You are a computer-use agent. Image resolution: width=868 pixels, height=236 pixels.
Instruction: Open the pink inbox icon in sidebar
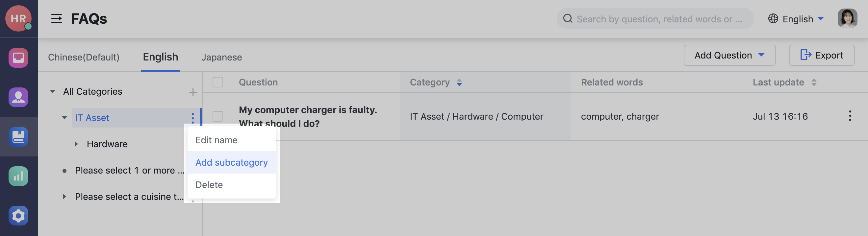(x=18, y=58)
